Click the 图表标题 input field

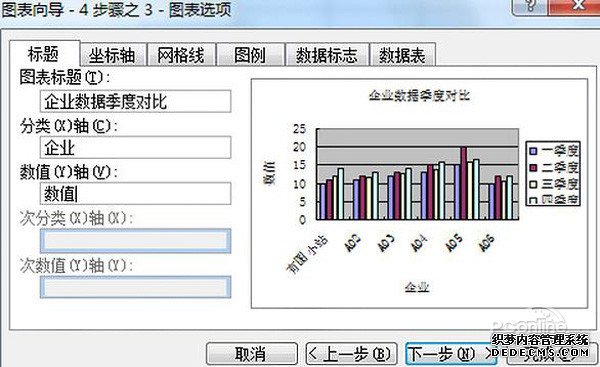pyautogui.click(x=135, y=101)
